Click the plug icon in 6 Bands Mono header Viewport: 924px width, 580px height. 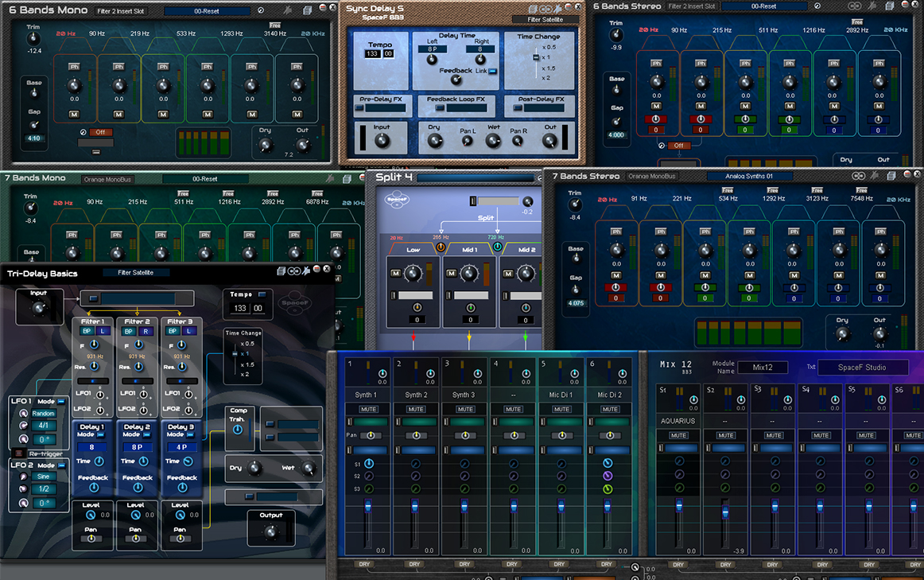click(288, 10)
